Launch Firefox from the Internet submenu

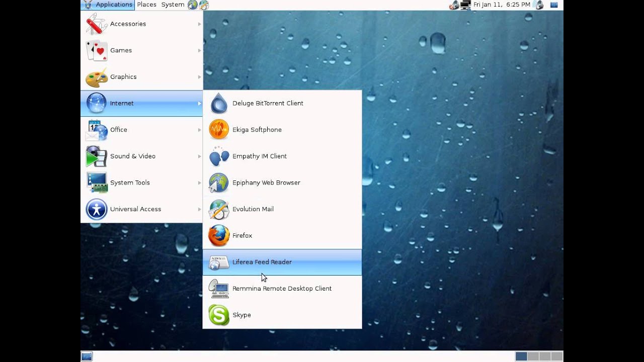point(282,235)
